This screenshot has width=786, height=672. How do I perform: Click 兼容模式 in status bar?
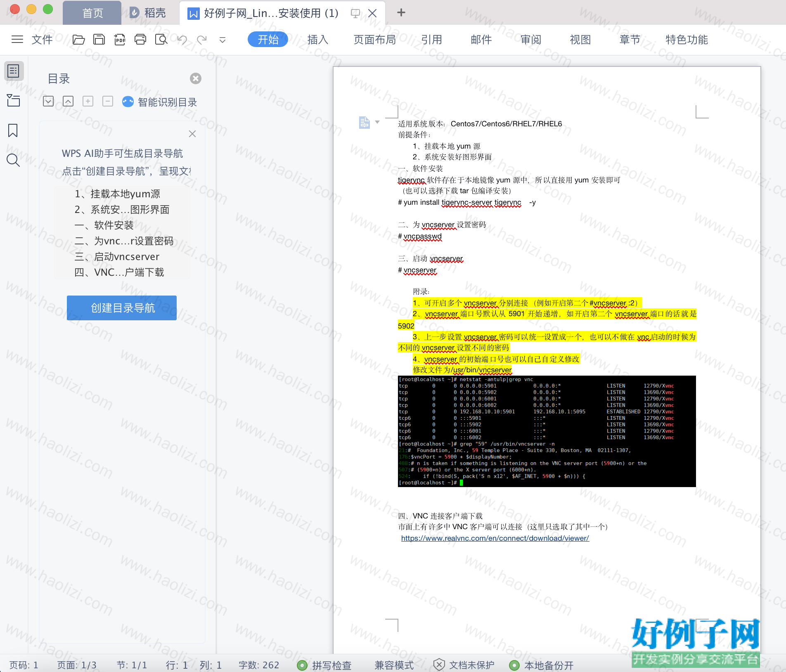[x=394, y=665]
